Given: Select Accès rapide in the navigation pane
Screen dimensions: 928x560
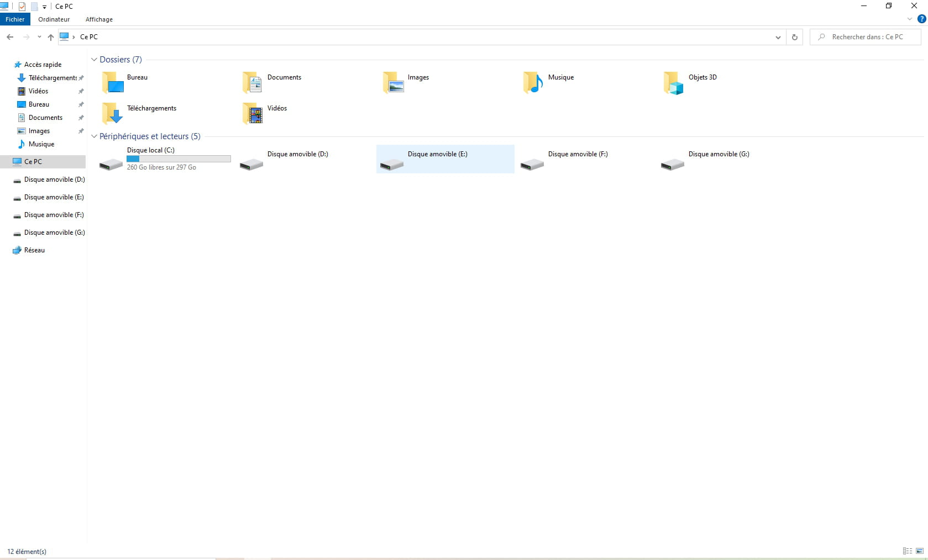Looking at the screenshot, I should [x=43, y=65].
